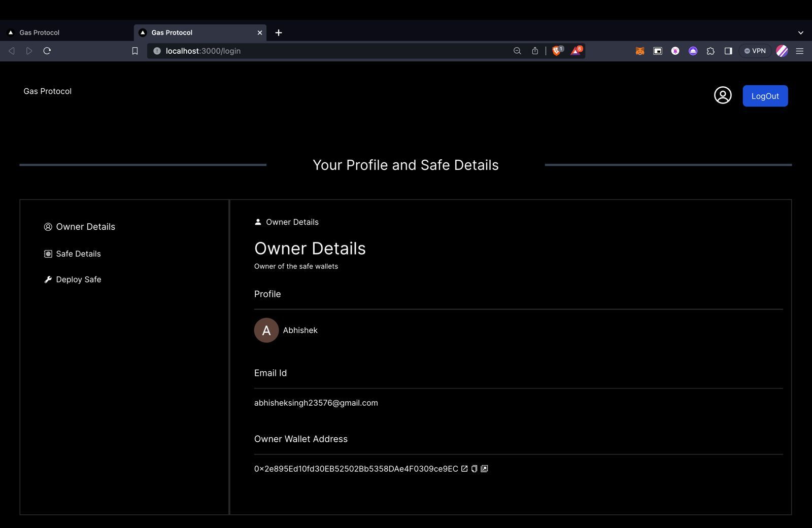Screen dimensions: 812x528
Task: Click the arrow-box icon after the copy icon
Action: (x=484, y=469)
